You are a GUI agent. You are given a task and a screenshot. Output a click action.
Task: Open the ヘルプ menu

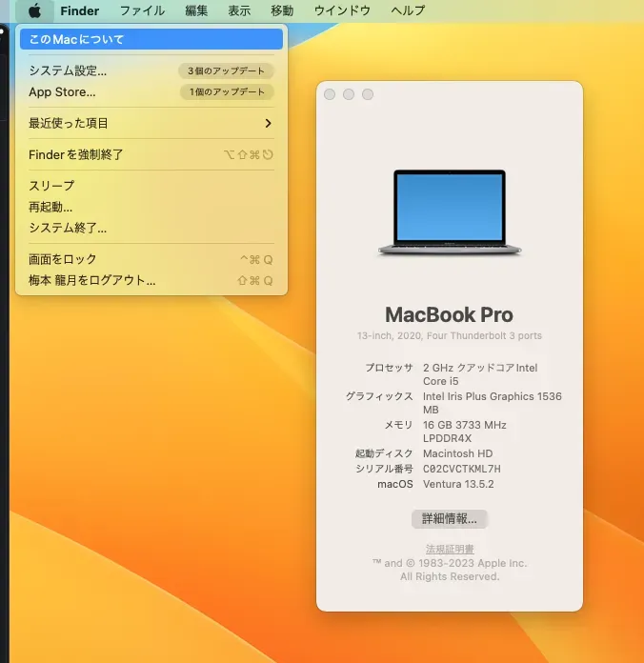(408, 10)
